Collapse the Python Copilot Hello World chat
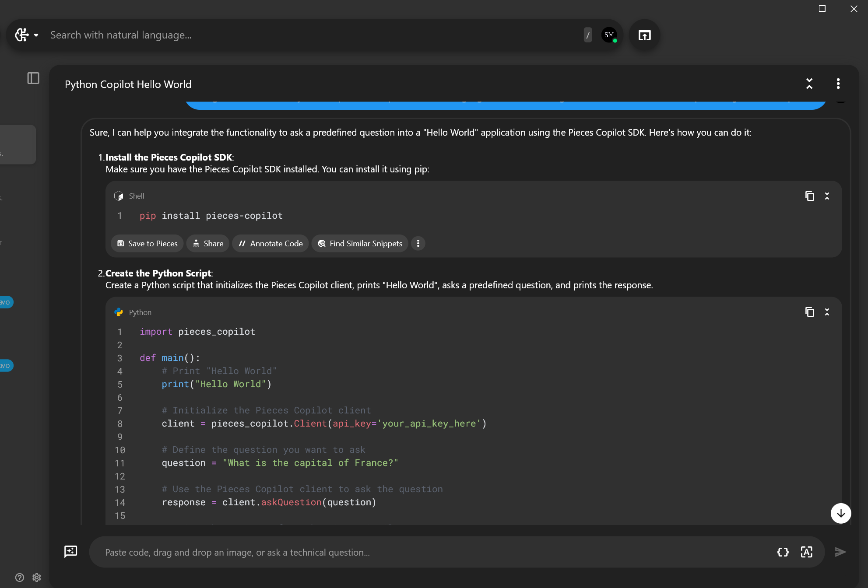This screenshot has width=868, height=588. coord(809,84)
